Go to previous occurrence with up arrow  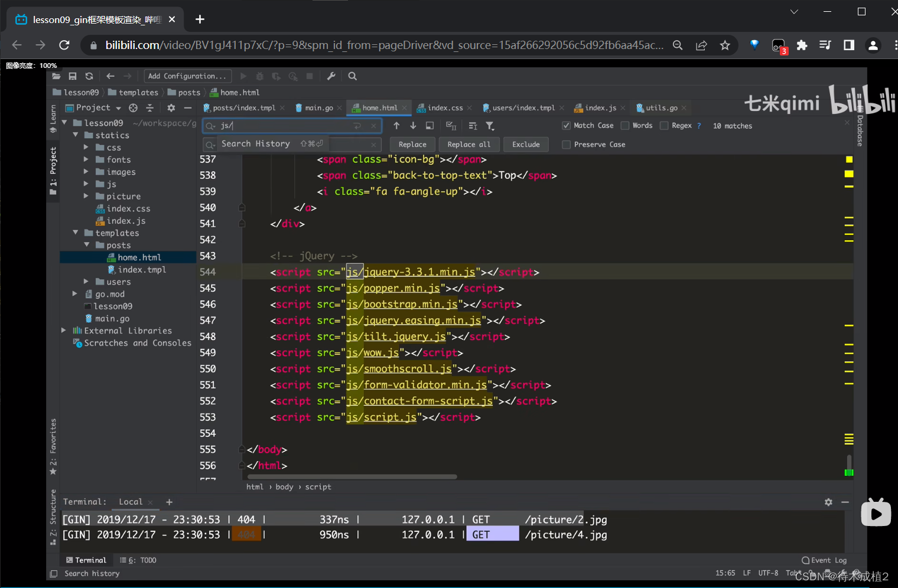396,126
